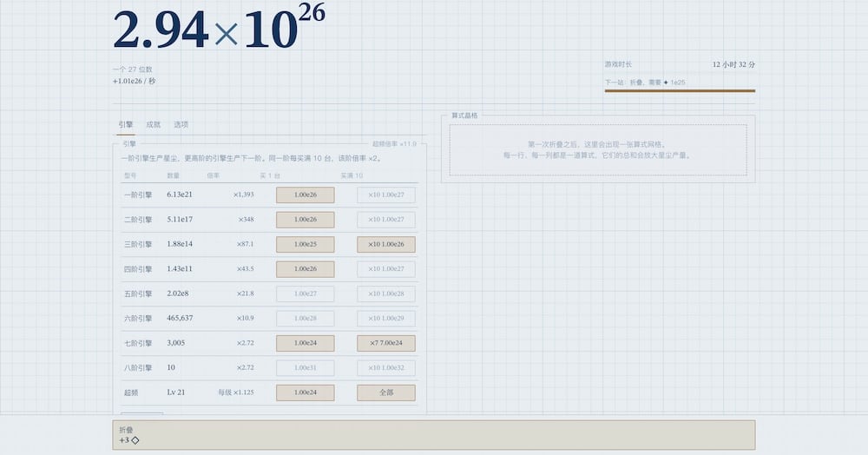Buy one 四阶引擎 for 1.00e26

[x=305, y=269]
